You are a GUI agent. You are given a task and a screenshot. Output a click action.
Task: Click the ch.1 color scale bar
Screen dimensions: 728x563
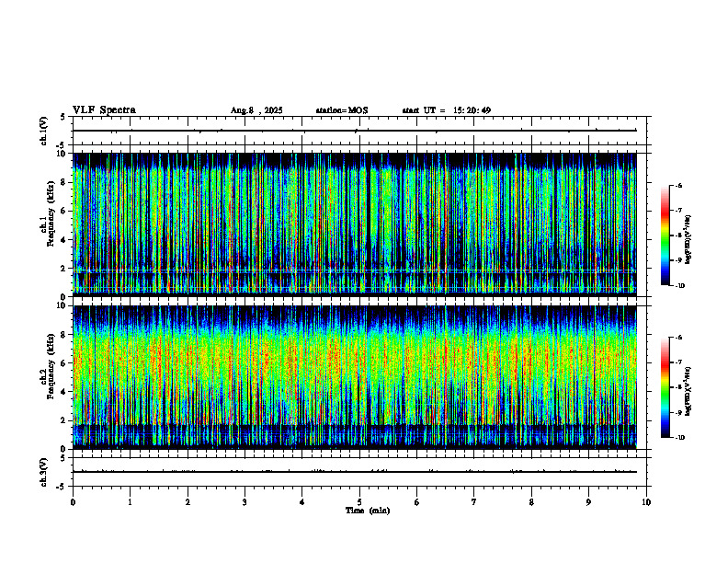(x=665, y=236)
